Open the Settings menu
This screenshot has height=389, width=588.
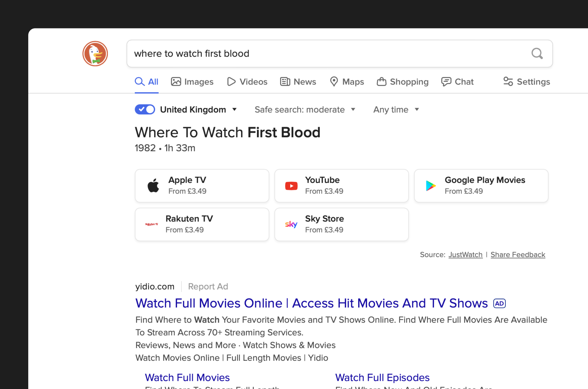pyautogui.click(x=527, y=82)
